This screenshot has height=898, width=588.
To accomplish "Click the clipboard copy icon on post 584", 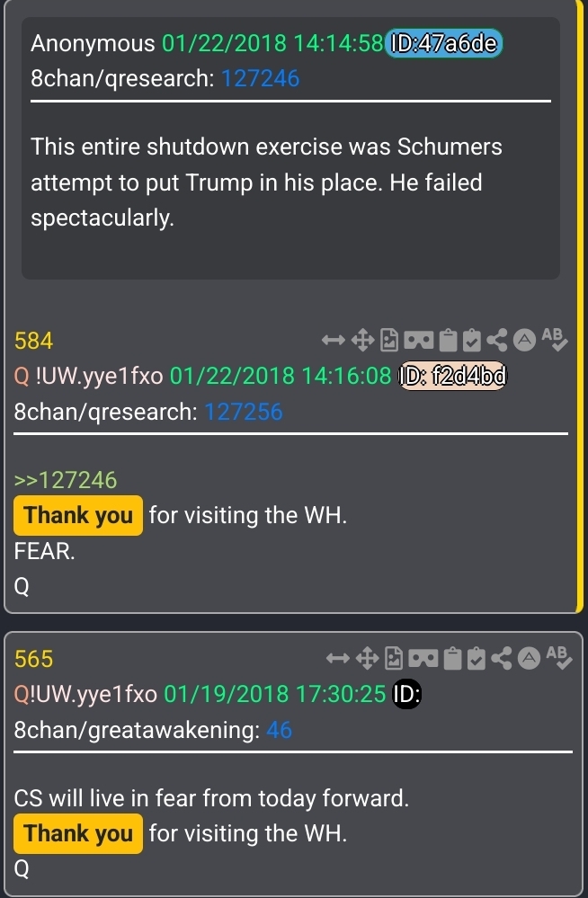I will (x=448, y=340).
